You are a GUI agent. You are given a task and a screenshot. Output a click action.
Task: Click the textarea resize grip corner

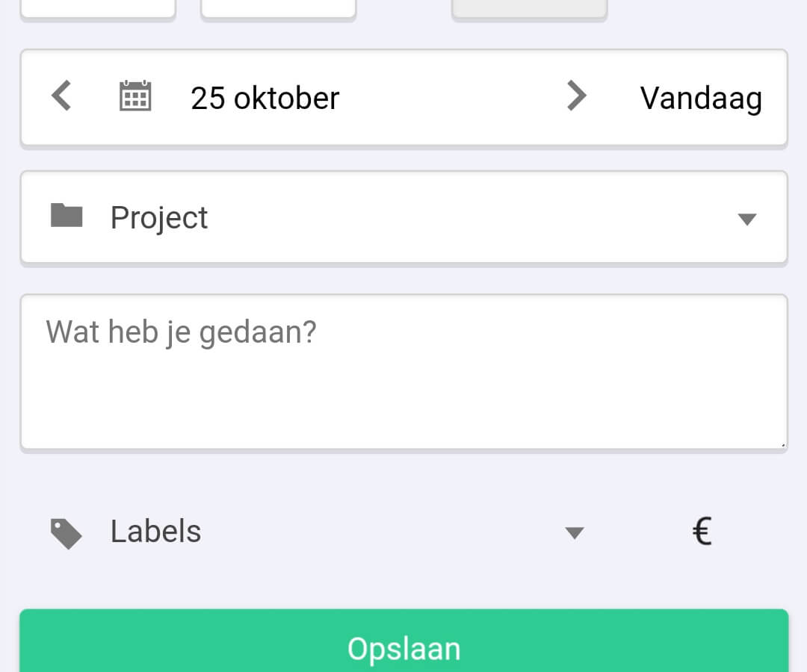[x=783, y=444]
